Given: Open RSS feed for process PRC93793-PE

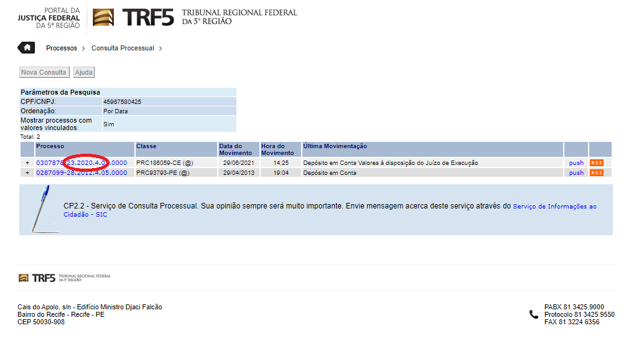Looking at the screenshot, I should pyautogui.click(x=596, y=173).
